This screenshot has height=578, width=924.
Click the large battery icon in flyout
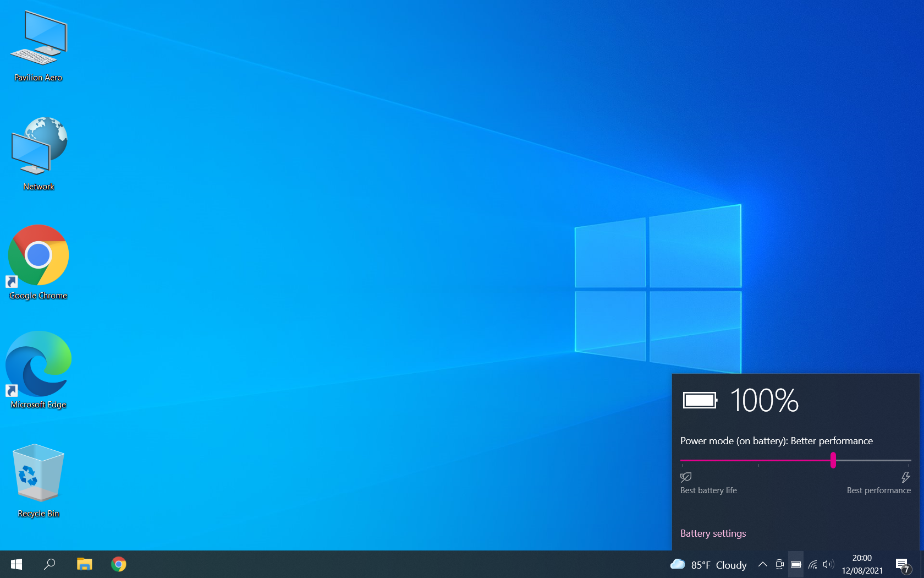tap(700, 400)
